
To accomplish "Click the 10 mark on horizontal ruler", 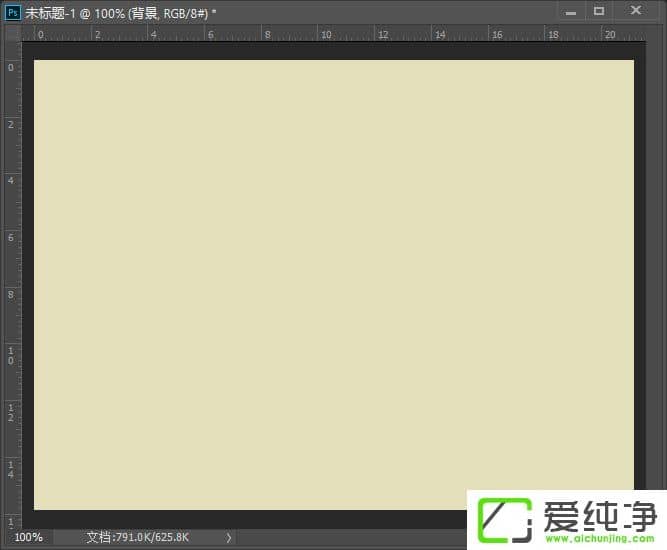I will 325,33.
